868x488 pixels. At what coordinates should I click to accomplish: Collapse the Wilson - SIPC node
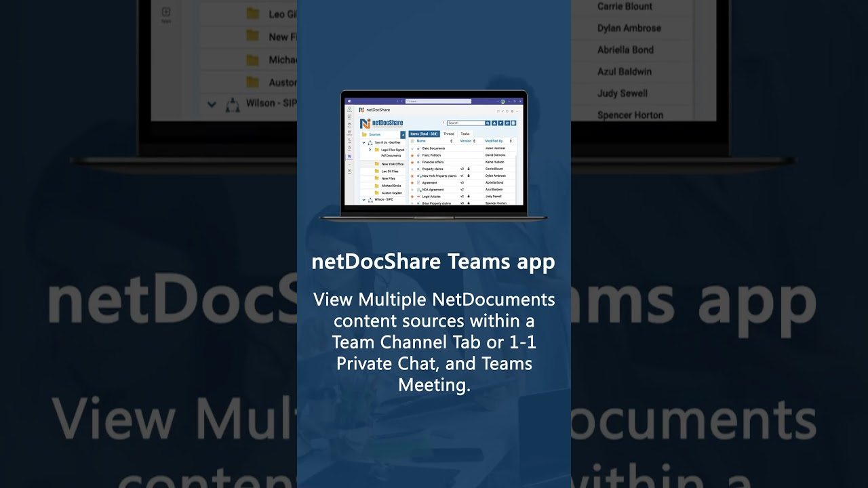coord(364,200)
